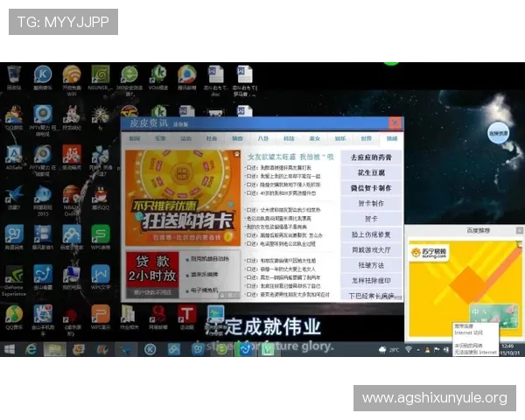Open the QQ Music desktop icon
Screen dimensions: 525x420
coord(14,314)
